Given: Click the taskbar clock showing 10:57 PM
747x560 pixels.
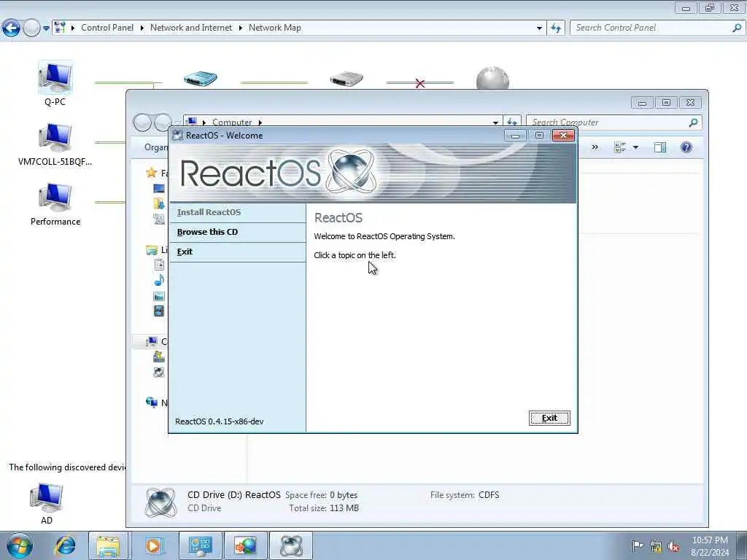Looking at the screenshot, I should coord(710,545).
